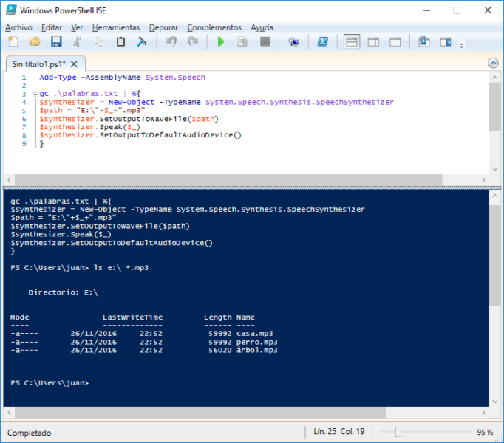This screenshot has height=443, width=504.
Task: Click the Cut scissors icon
Action: point(78,42)
